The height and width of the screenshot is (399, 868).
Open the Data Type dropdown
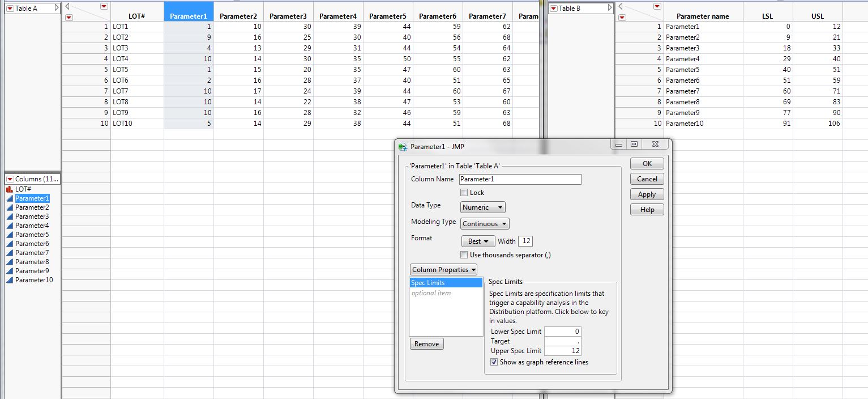tap(482, 207)
